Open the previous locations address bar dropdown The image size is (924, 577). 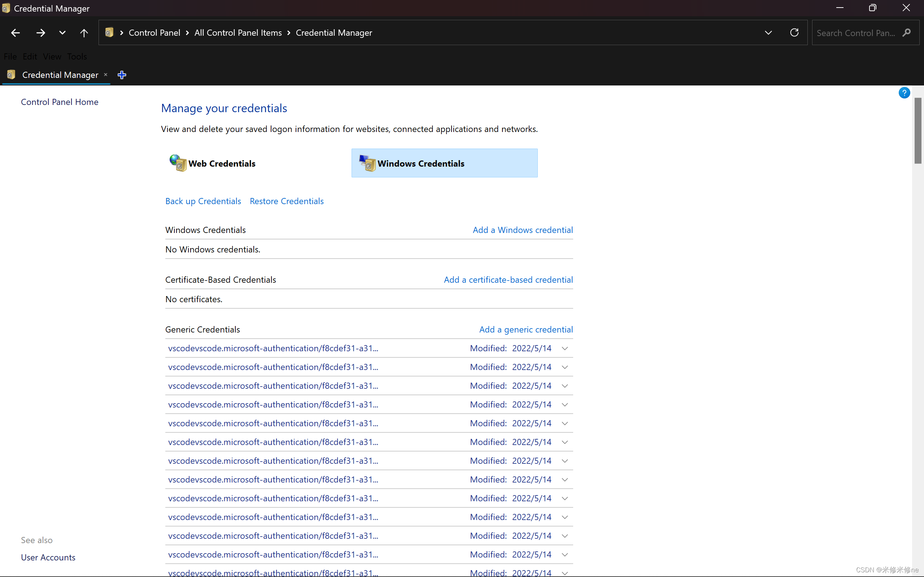pos(768,33)
